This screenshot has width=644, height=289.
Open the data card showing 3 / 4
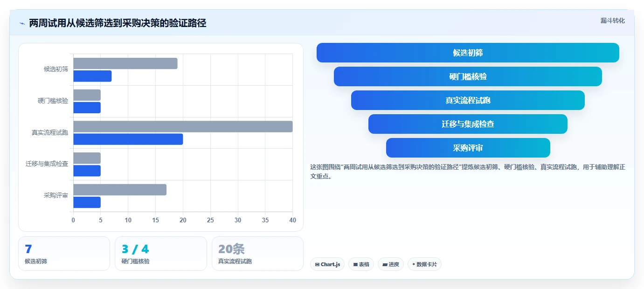coord(161,254)
